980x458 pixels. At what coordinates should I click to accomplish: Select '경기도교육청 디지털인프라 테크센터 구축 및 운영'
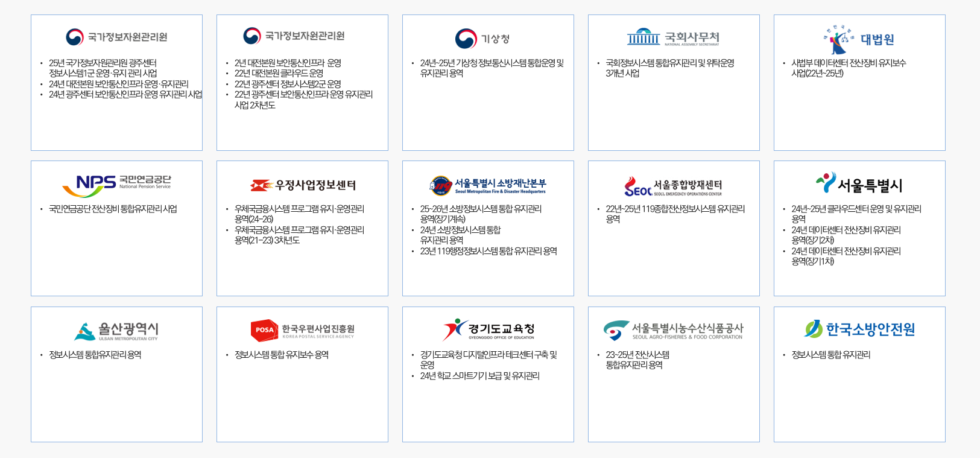tap(488, 360)
